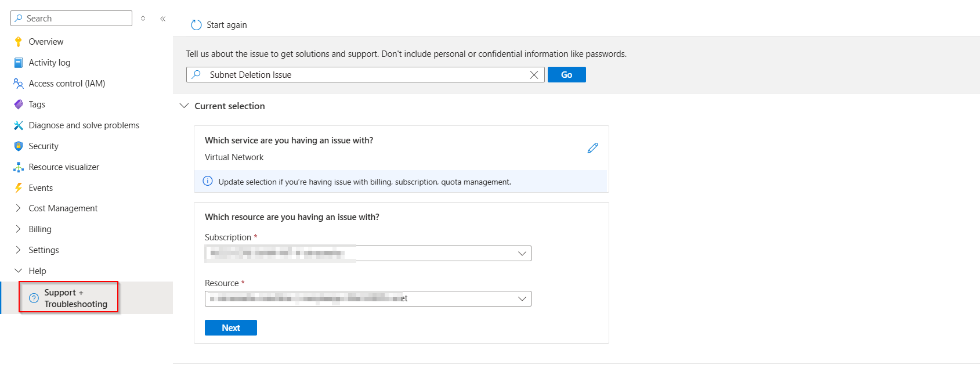Collapse the sidebar with double chevron
980x375 pixels.
click(x=163, y=19)
